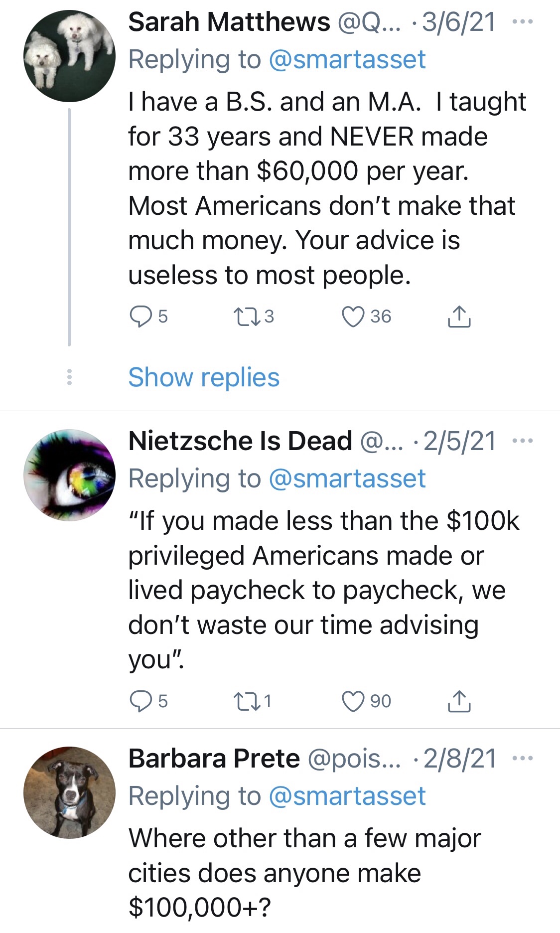Retweet Sarah Matthews' tweet
Screen dimensions: 560x933
(x=247, y=316)
